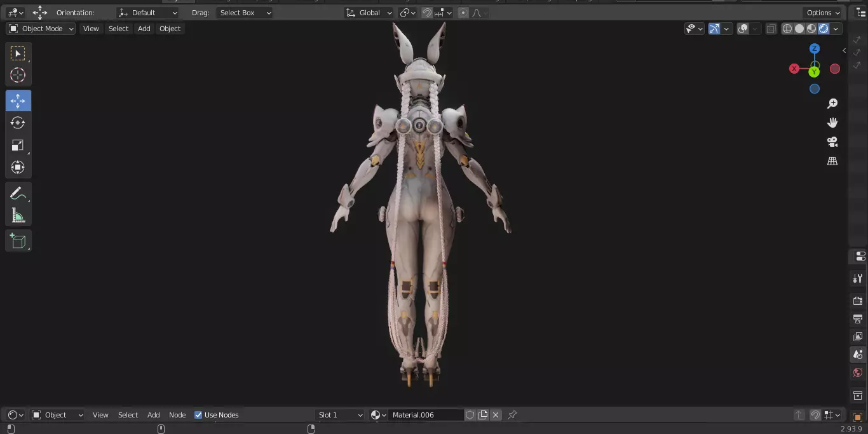Select the Measure ruler tool
The width and height of the screenshot is (868, 434).
pyautogui.click(x=18, y=215)
